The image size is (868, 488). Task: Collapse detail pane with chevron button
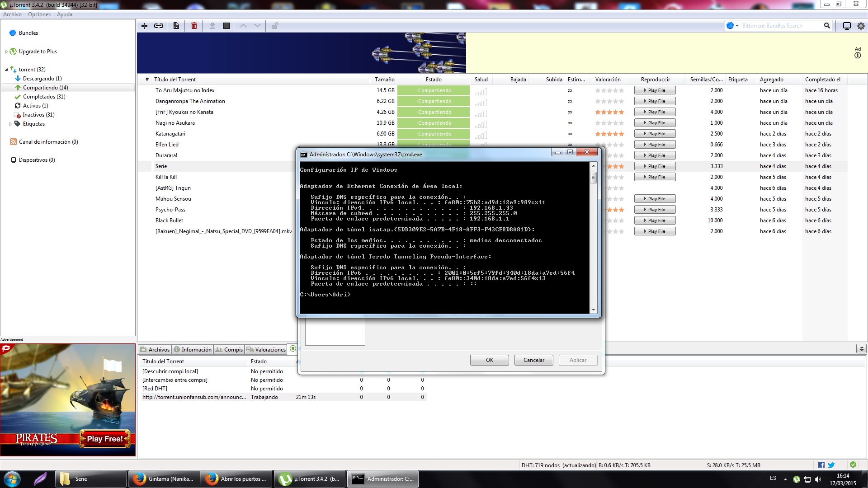[x=862, y=348]
